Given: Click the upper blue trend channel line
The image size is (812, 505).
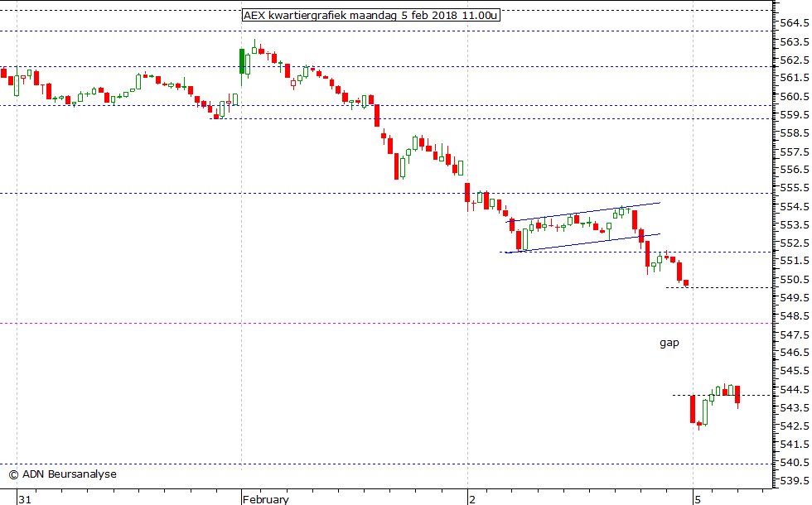Looking at the screenshot, I should click(x=583, y=212).
